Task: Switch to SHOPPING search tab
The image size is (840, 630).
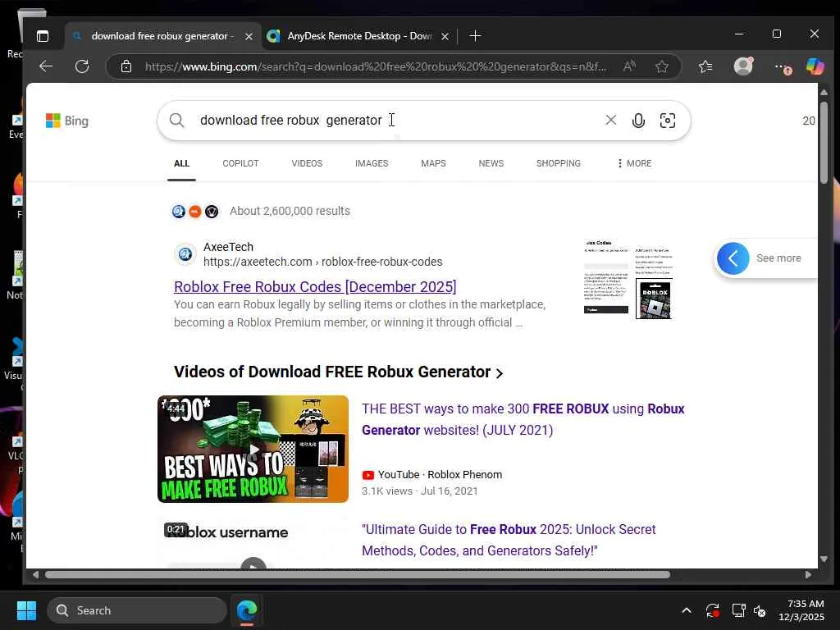Action: (558, 163)
